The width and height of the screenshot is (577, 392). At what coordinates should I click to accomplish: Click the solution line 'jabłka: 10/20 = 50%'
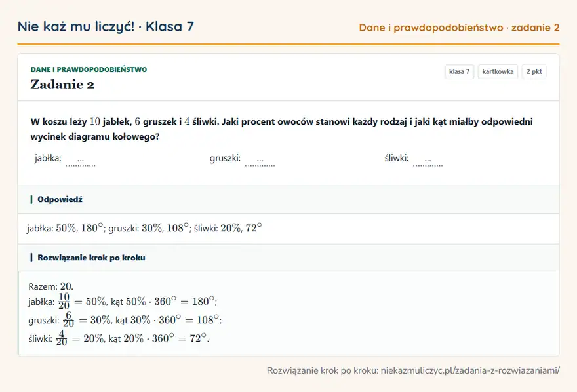tap(123, 301)
